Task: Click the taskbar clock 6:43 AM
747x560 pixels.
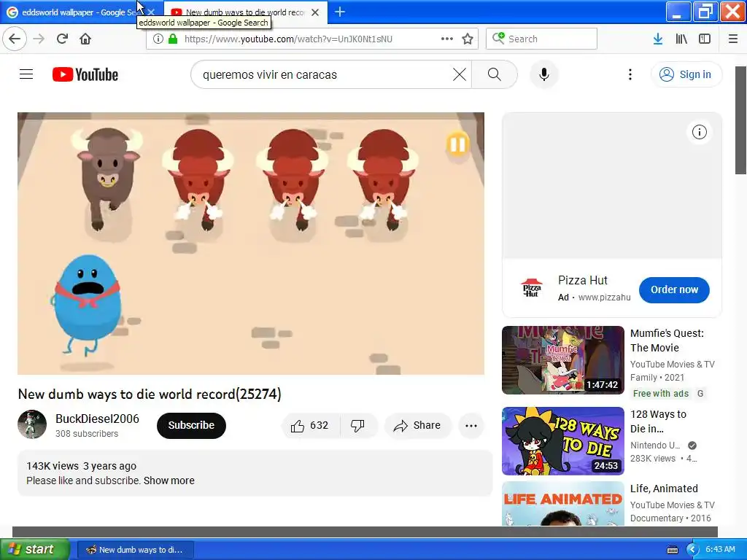Action: pos(720,549)
